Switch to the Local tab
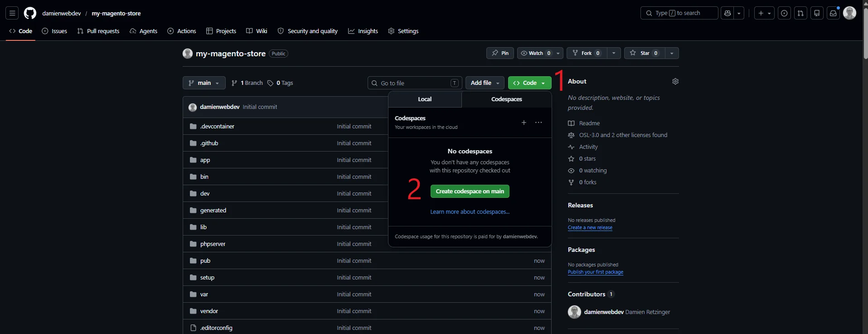 425,99
